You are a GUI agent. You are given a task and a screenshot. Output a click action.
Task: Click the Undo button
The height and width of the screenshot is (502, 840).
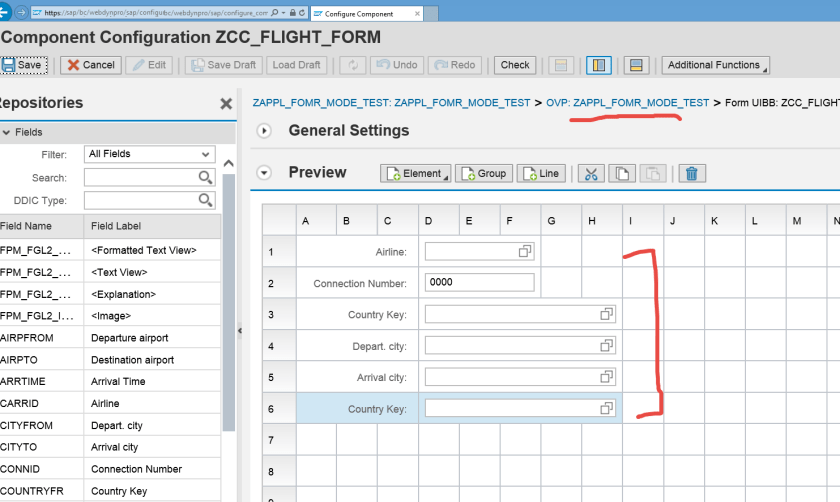(397, 65)
